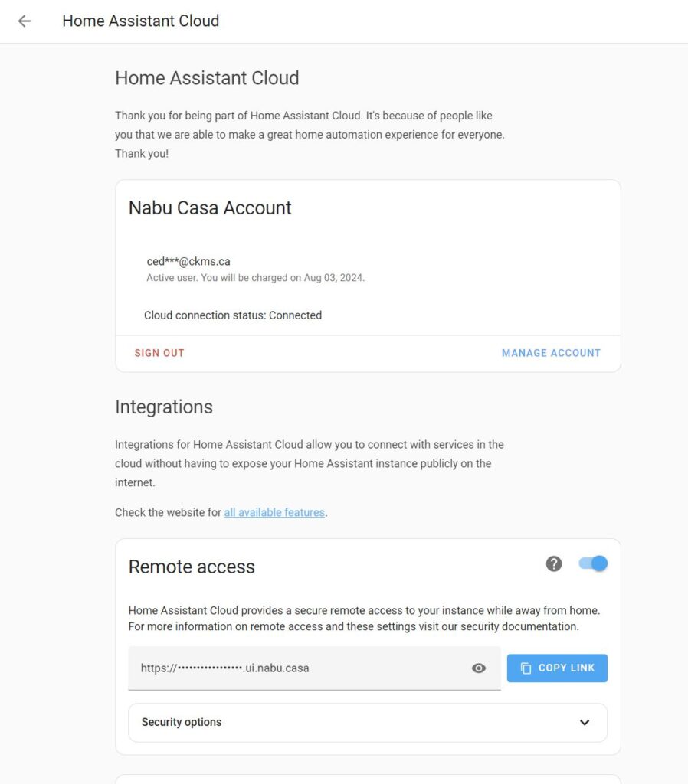This screenshot has width=688, height=784.
Task: Click the Remote access card heading
Action: 192,567
